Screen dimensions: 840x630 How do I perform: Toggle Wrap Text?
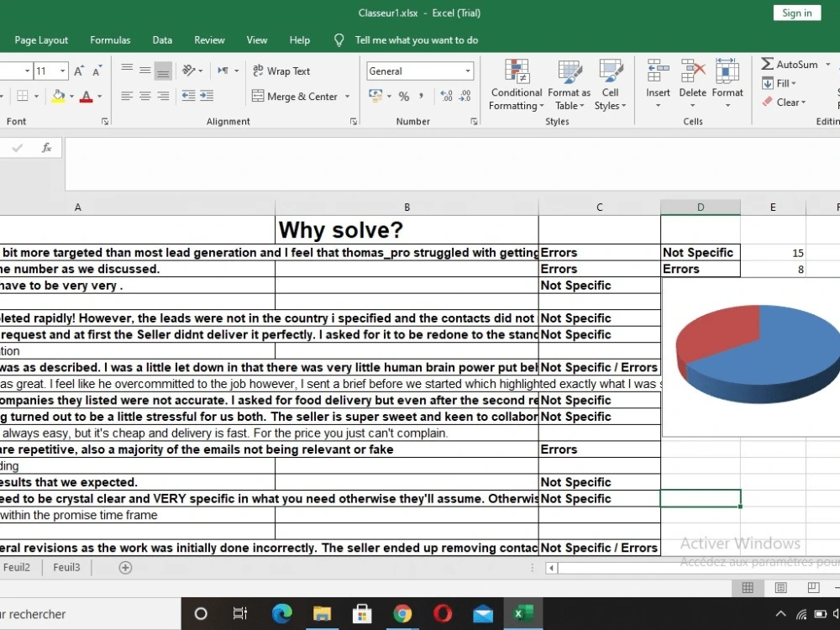coord(281,71)
